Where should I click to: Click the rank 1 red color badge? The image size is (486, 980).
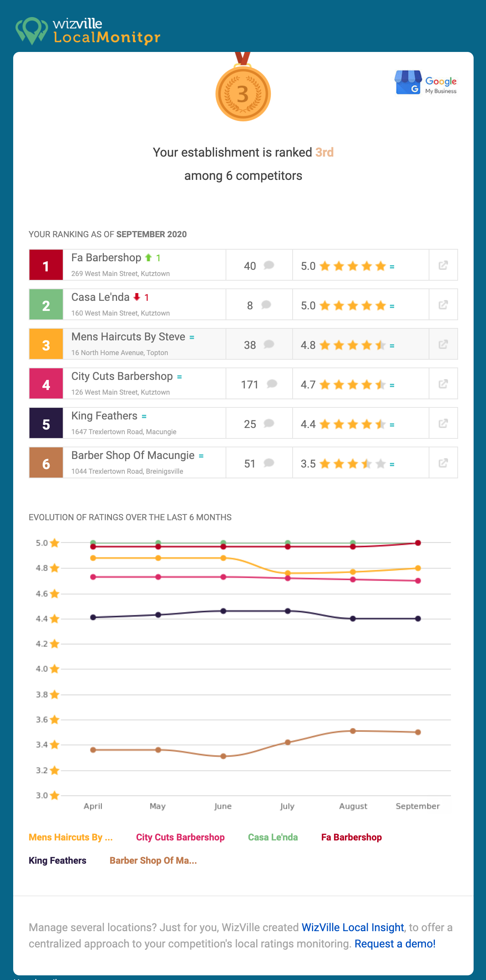[x=46, y=266]
